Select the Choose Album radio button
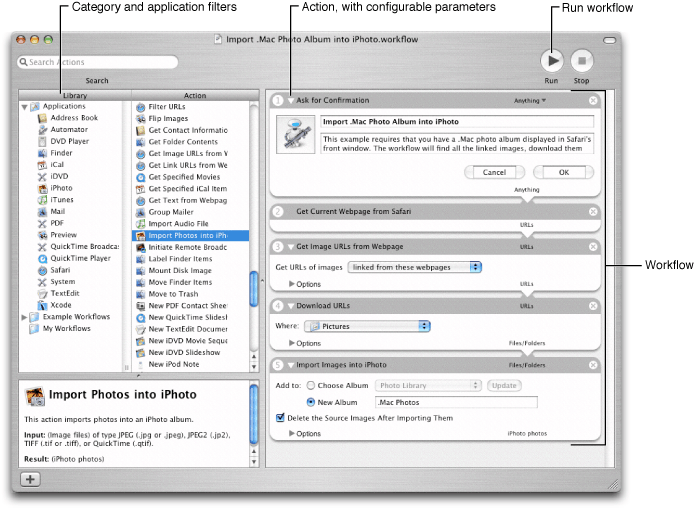 pyautogui.click(x=311, y=385)
